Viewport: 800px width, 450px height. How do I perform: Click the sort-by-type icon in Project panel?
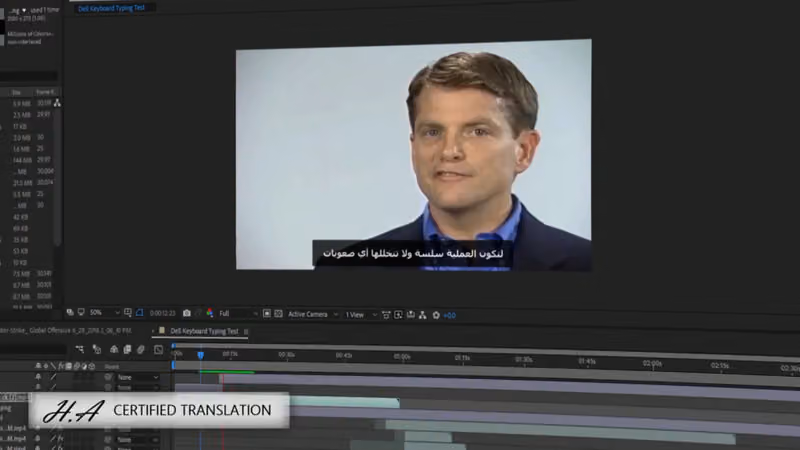[57, 103]
